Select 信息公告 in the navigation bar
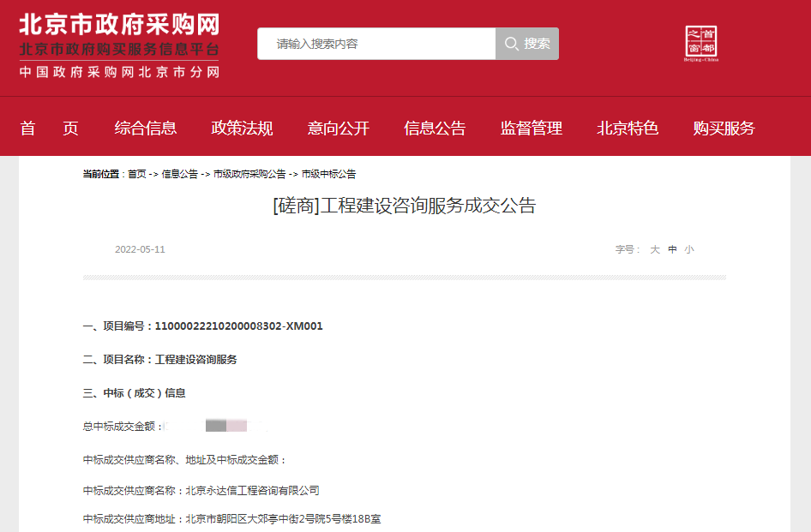The image size is (811, 532). (435, 129)
